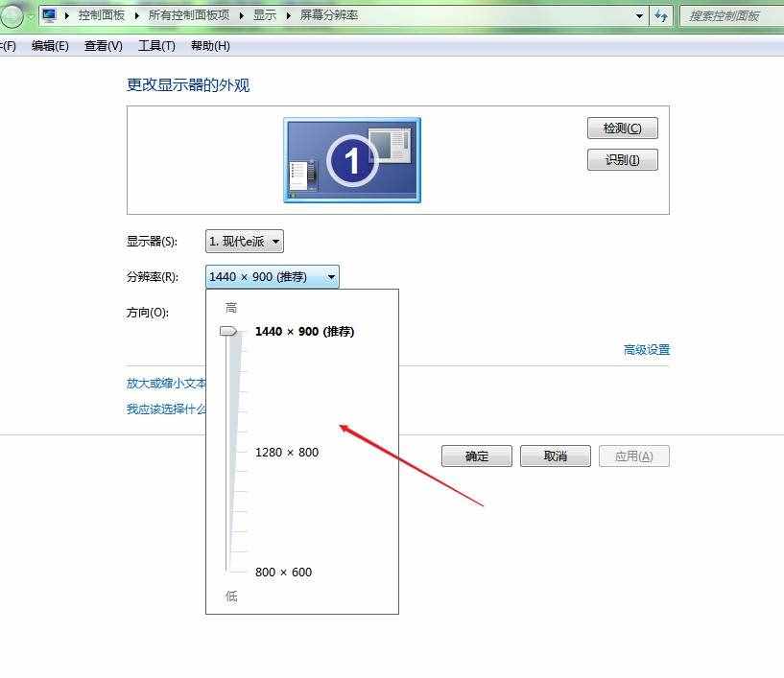
Task: Click the Cancel (取消) button
Action: [x=556, y=456]
